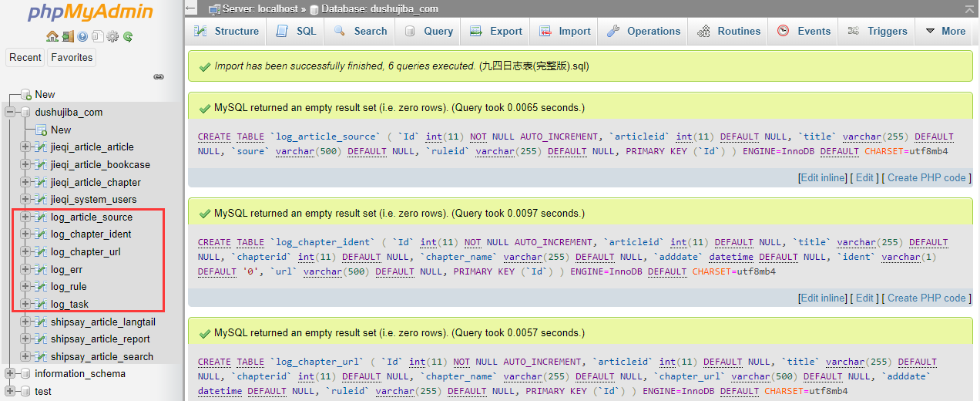
Task: Click the navigation panel settings gear icon
Action: pyautogui.click(x=112, y=36)
